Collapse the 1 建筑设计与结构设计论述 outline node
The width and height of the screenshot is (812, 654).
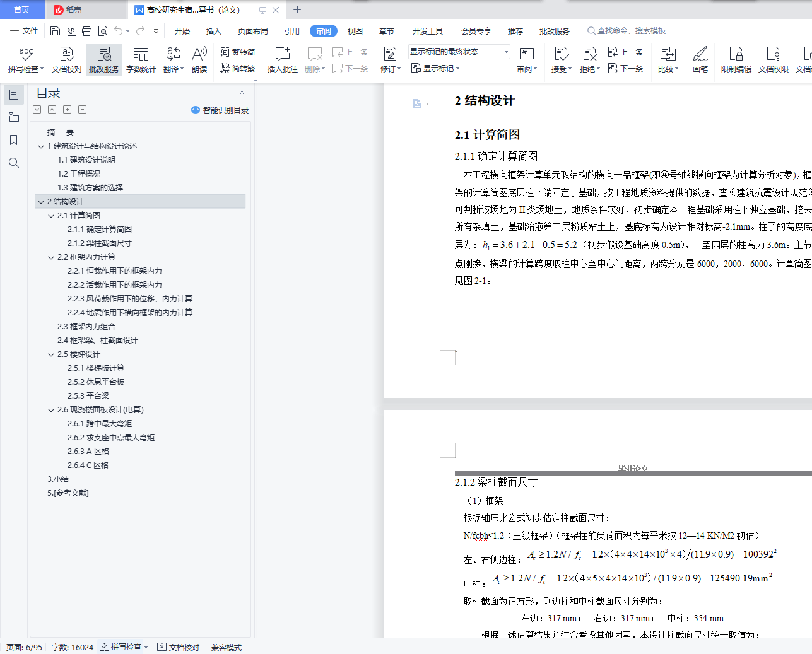point(41,146)
